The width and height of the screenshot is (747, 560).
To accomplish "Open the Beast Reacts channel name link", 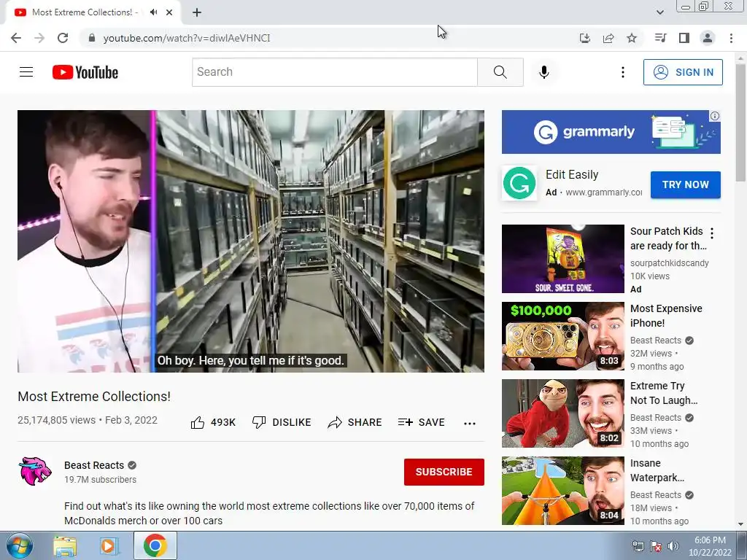I will tap(94, 465).
